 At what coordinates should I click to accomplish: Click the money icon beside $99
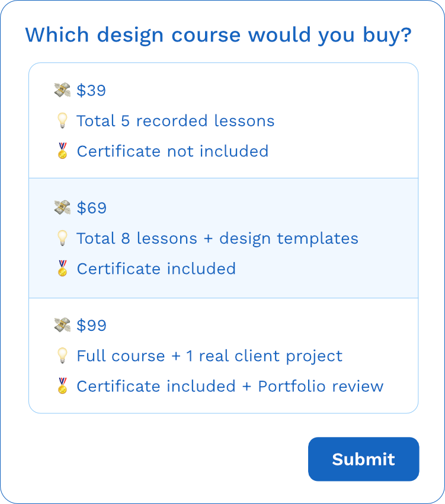coord(62,325)
